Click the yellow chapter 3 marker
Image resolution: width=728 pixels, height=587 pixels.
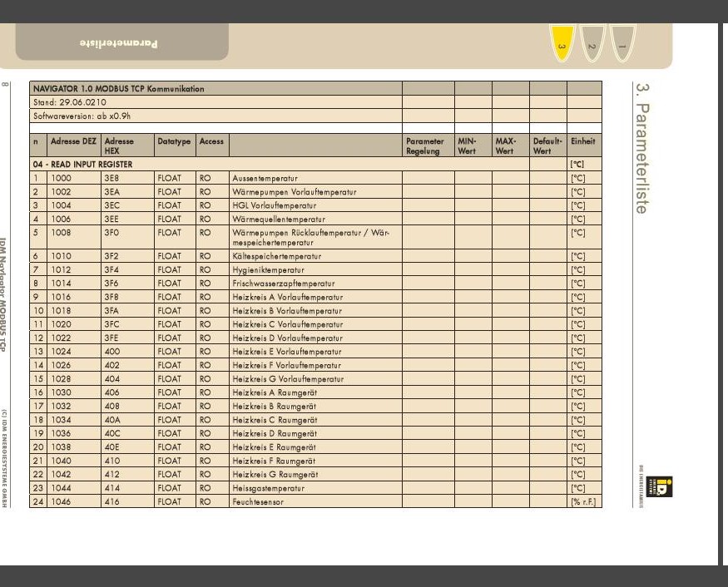(x=562, y=42)
